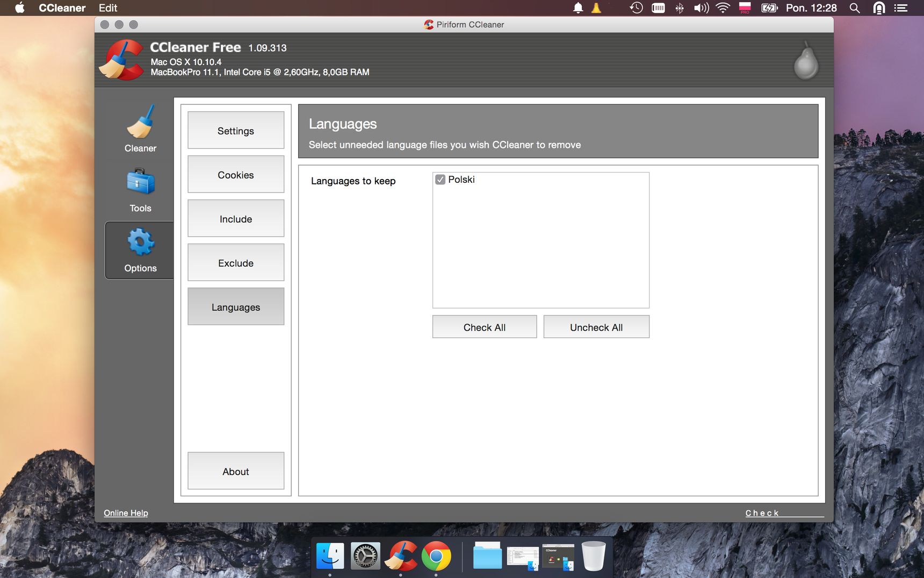Viewport: 924px width, 578px height.
Task: Open the Bluetooth menu bar icon
Action: tap(680, 8)
